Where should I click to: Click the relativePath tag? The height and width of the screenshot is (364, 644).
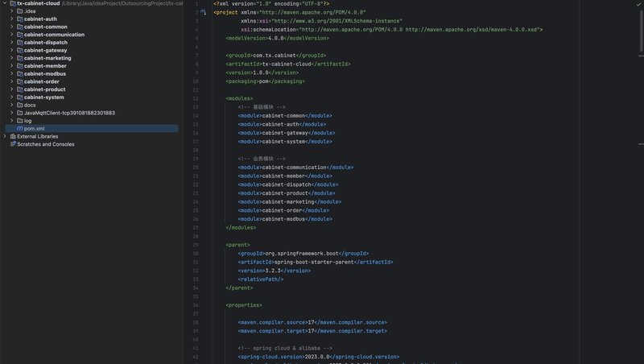(260, 279)
